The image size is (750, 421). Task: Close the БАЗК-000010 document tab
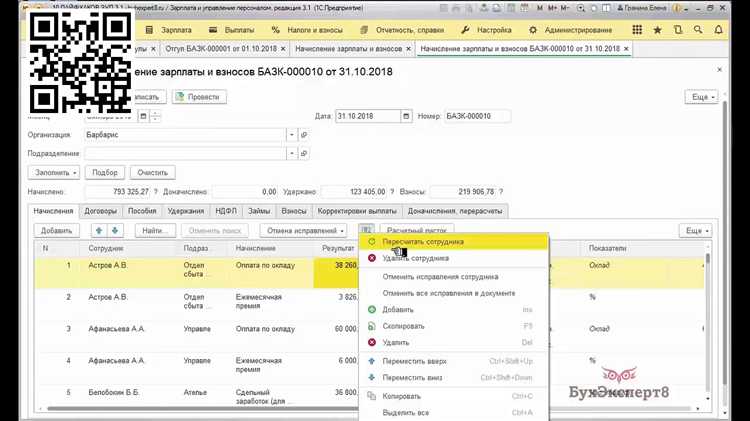click(x=626, y=49)
